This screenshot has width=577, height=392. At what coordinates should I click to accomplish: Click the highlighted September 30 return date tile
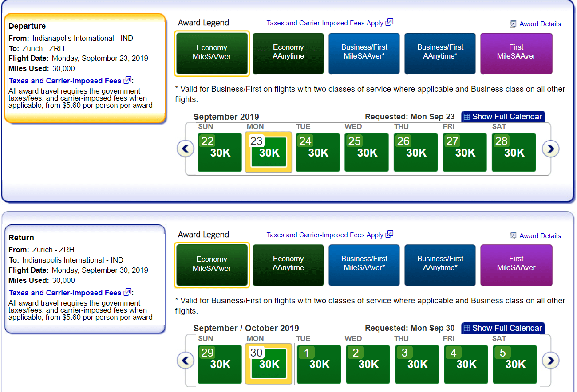click(269, 364)
